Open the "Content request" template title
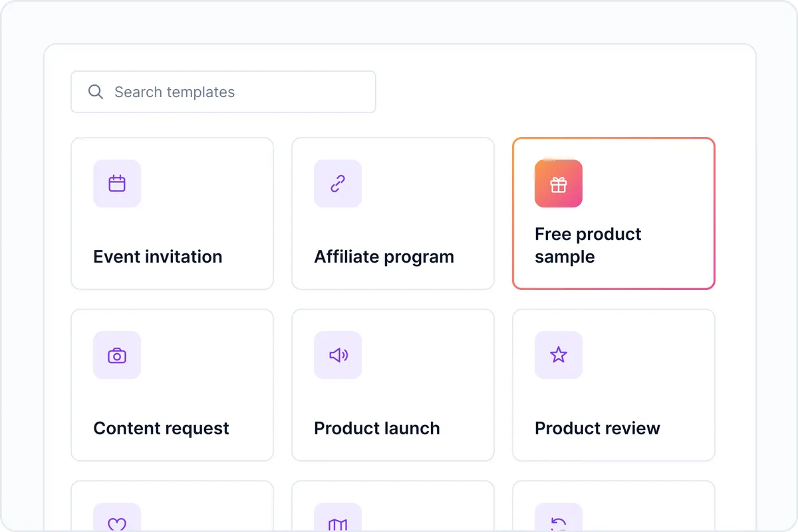This screenshot has width=798, height=532. tap(161, 428)
